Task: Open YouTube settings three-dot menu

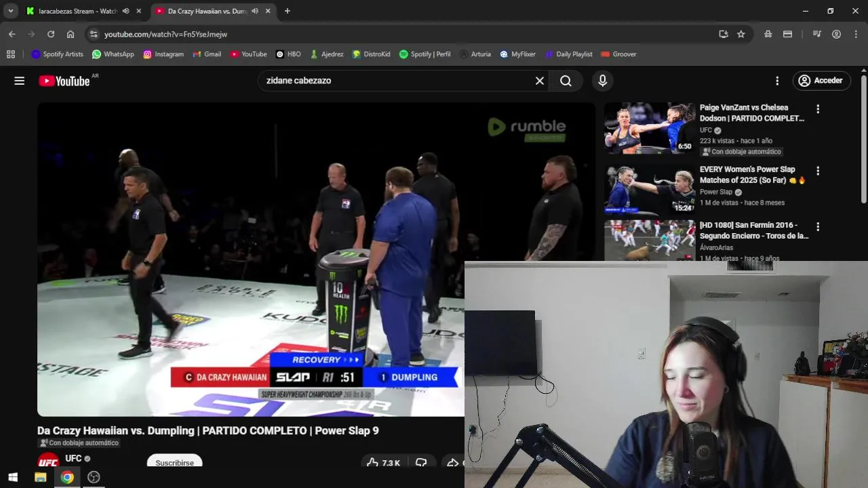Action: click(x=777, y=81)
